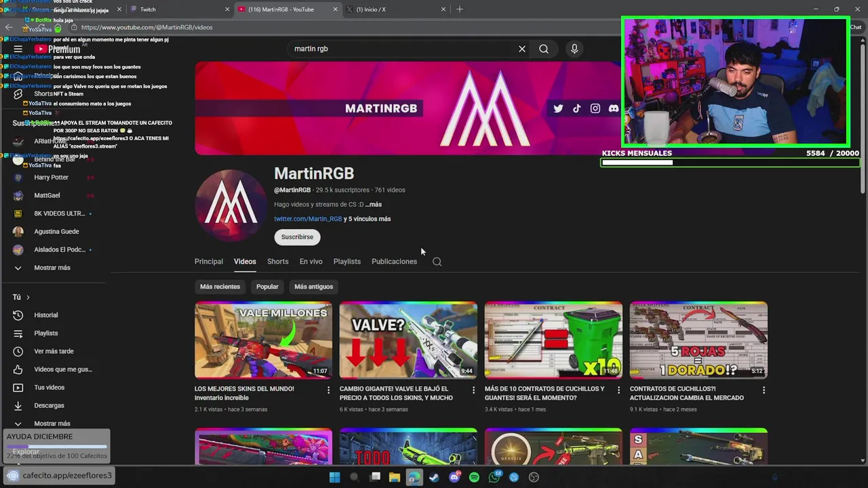Screen dimensions: 868x488
Task: Go to channel Playlists tab
Action: [347, 262]
